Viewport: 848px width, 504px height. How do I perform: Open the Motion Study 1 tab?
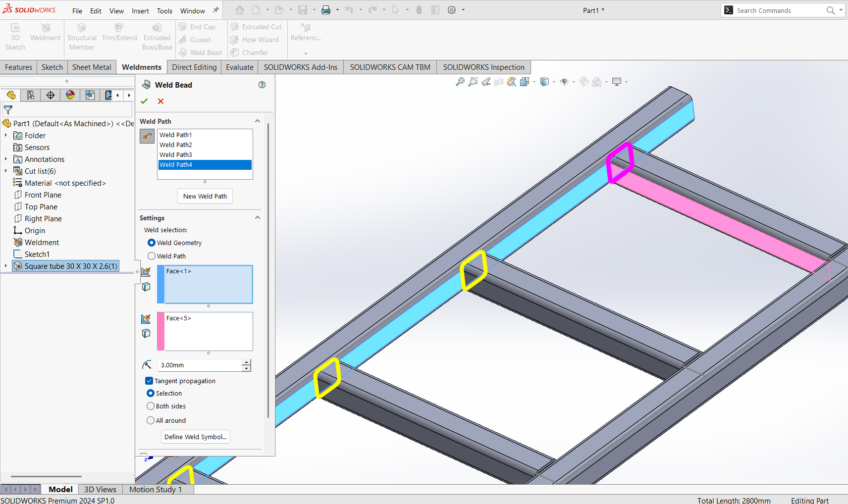pos(156,489)
